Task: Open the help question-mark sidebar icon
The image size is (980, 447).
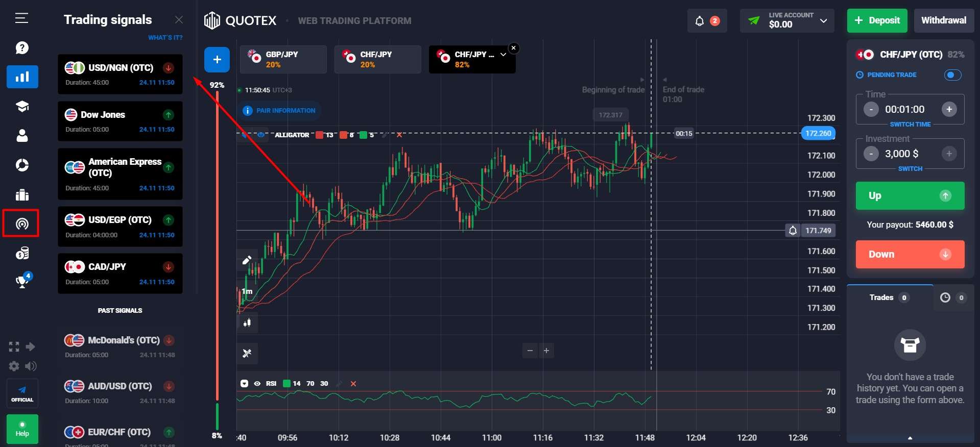Action: click(x=22, y=48)
